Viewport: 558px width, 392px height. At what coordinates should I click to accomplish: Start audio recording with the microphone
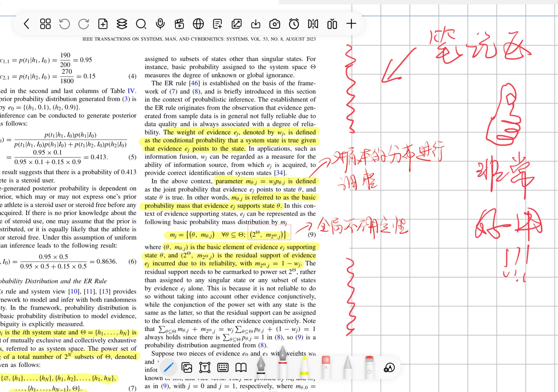coord(160,24)
